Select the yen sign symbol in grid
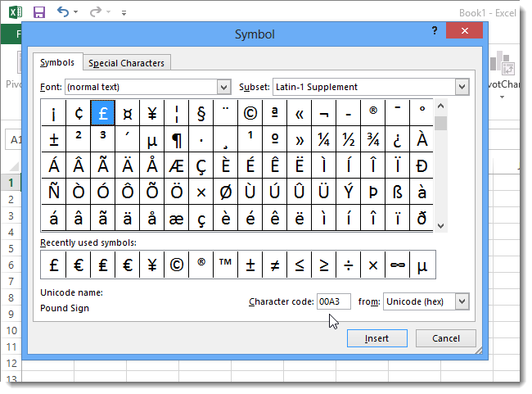Viewport: 532px width, 394px height. [152, 113]
